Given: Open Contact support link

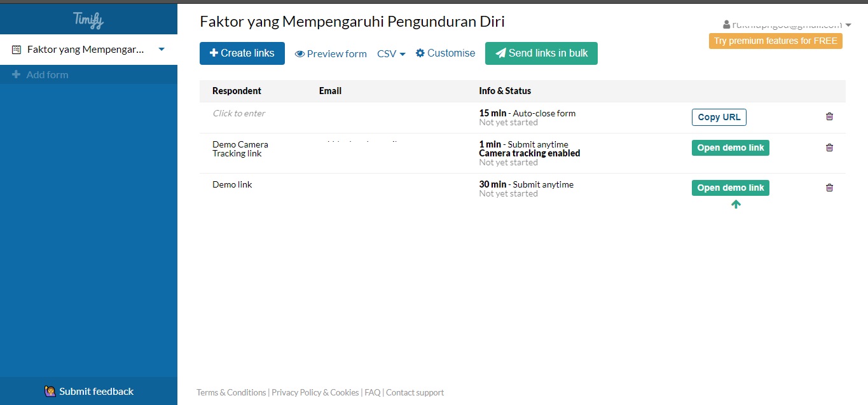Looking at the screenshot, I should pyautogui.click(x=415, y=392).
